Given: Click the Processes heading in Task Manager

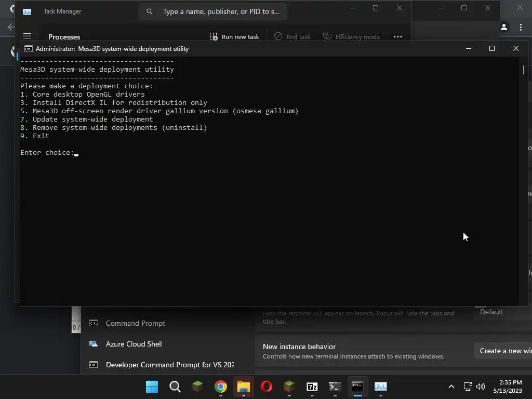Looking at the screenshot, I should pyautogui.click(x=64, y=37).
